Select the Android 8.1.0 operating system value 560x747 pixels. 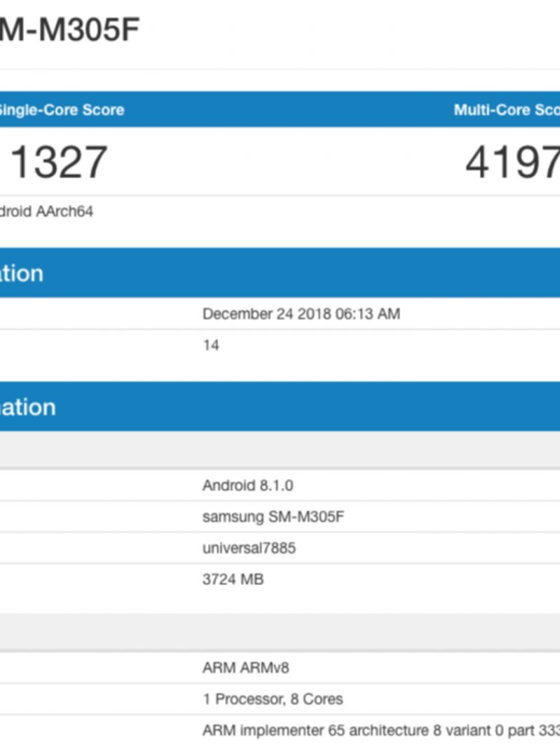click(247, 486)
